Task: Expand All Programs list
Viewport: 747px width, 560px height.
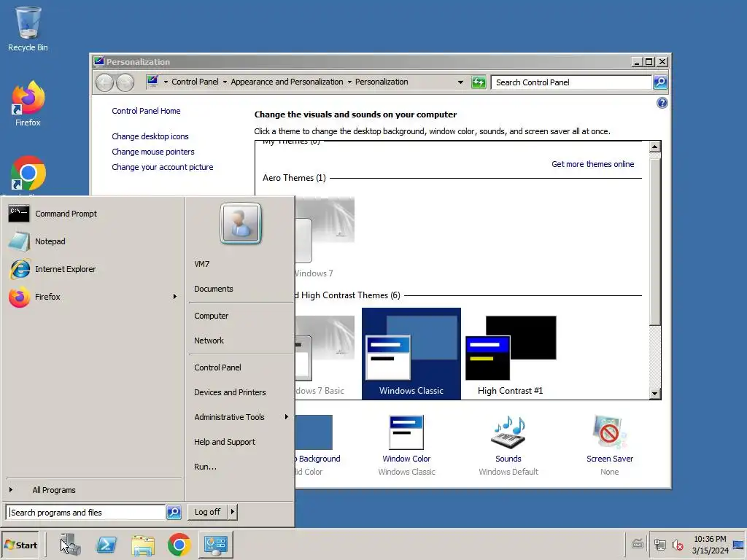Action: click(x=54, y=490)
